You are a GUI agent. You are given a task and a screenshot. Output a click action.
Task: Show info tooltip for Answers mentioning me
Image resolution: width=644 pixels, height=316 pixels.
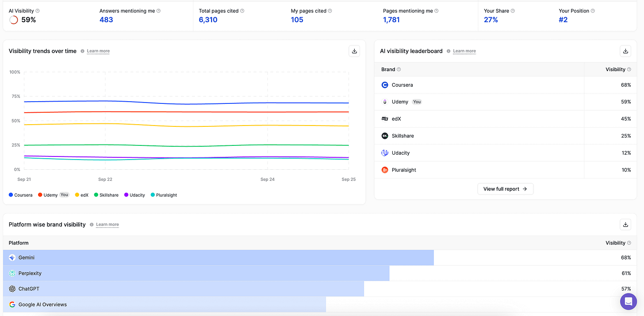[158, 11]
